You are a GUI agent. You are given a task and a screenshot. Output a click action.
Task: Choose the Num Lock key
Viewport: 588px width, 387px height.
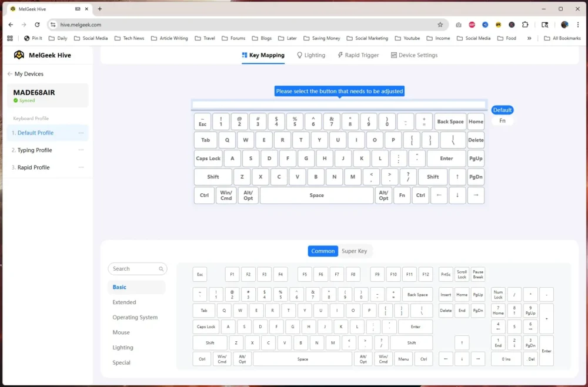(x=499, y=295)
